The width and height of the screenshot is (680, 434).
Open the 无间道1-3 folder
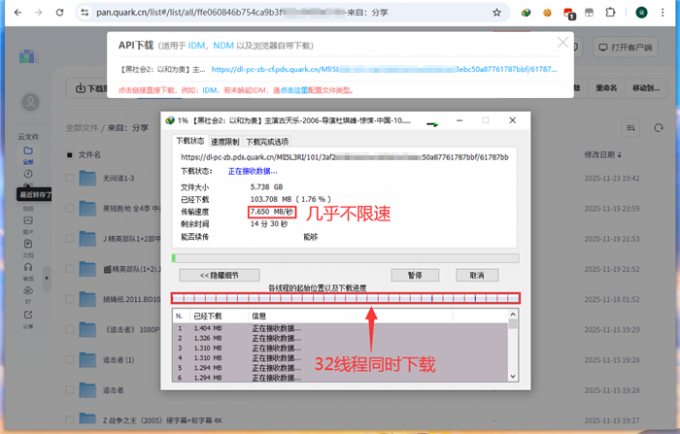(118, 178)
